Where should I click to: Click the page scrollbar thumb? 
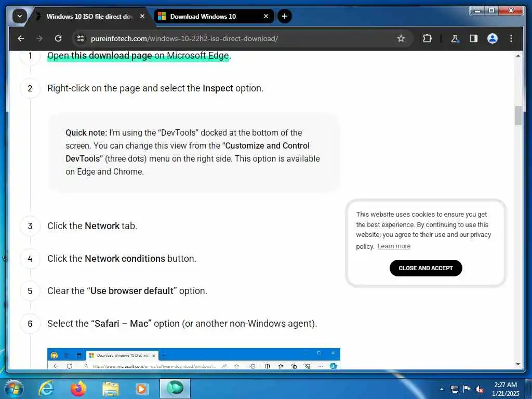coord(518,116)
